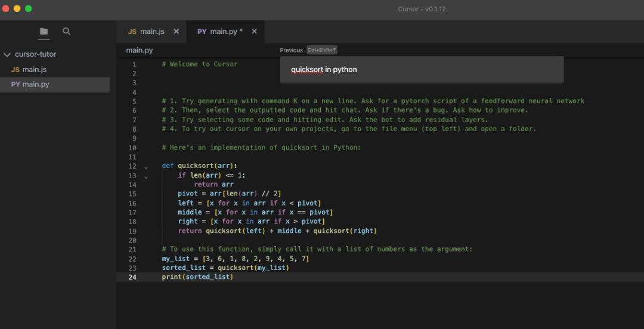Click the 'return quicksort(left) + middle' line
644x329 pixels.
point(277,231)
